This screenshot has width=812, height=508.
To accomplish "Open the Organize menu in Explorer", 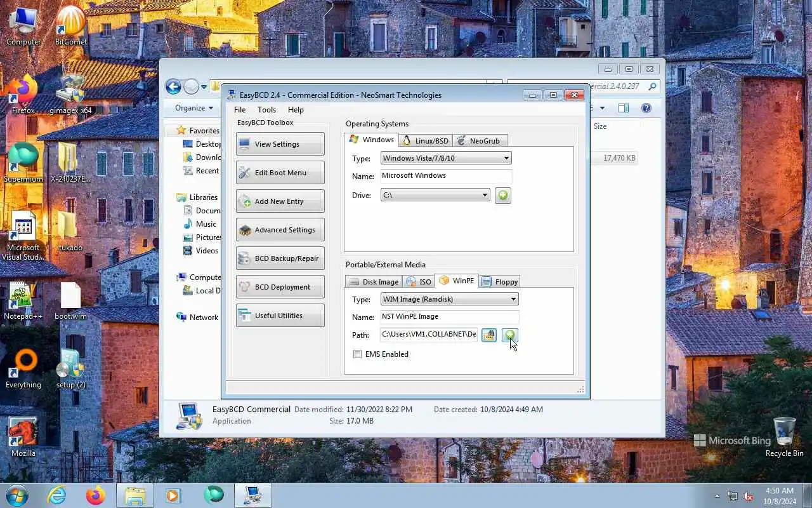I will pos(194,108).
